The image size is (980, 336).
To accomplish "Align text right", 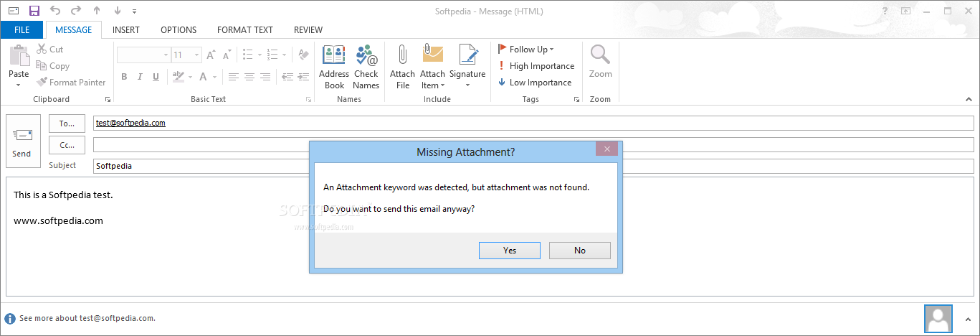I will pyautogui.click(x=265, y=77).
